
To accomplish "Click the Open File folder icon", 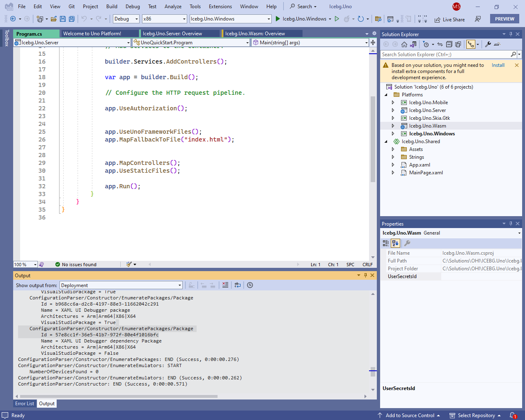I will (54, 19).
